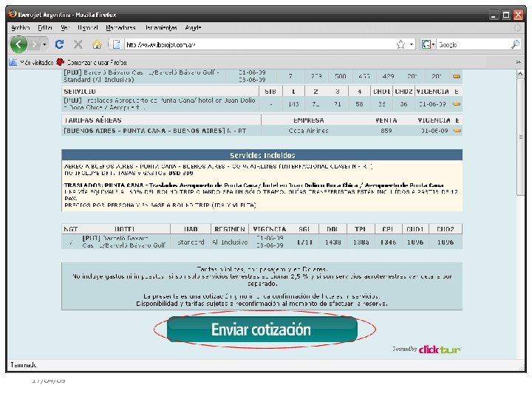Click the Terminado status bar text
Viewport: 532px width, 399px height.
coord(23,365)
